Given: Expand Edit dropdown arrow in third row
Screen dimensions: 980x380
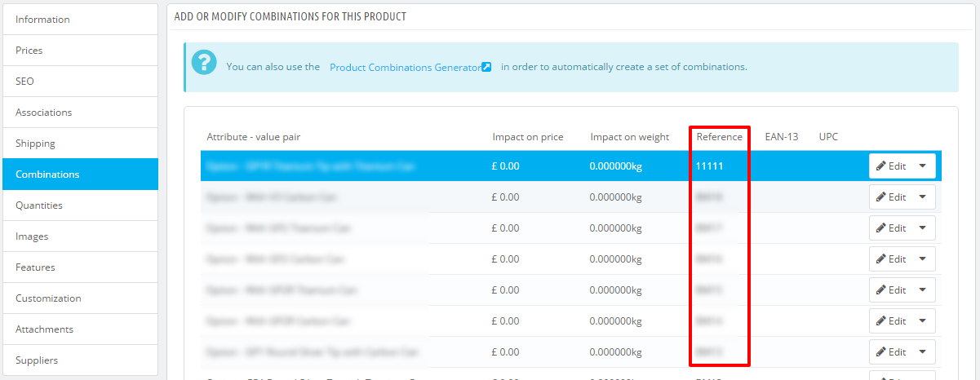Looking at the screenshot, I should (923, 228).
